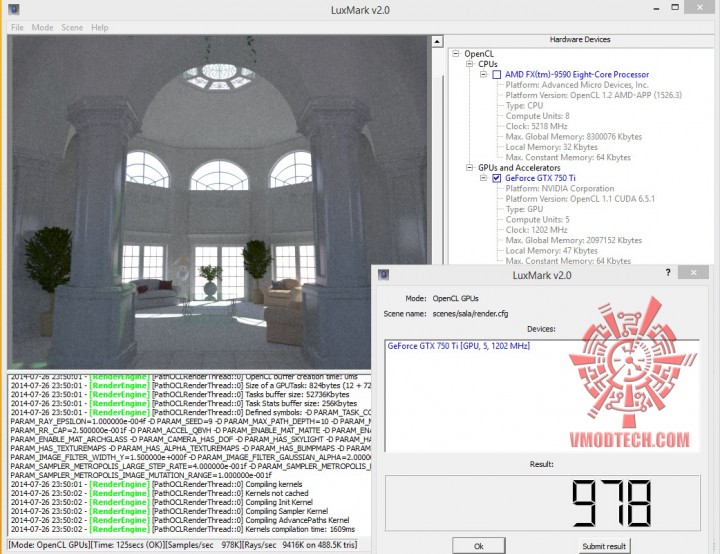
Task: Click the LuxMark main window title icon
Action: tap(14, 9)
